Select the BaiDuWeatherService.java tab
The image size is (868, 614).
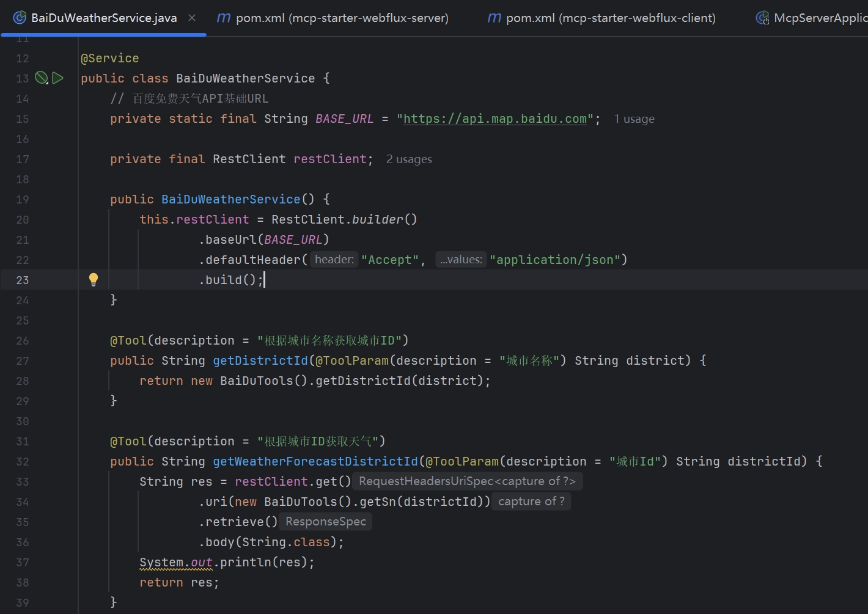click(104, 18)
